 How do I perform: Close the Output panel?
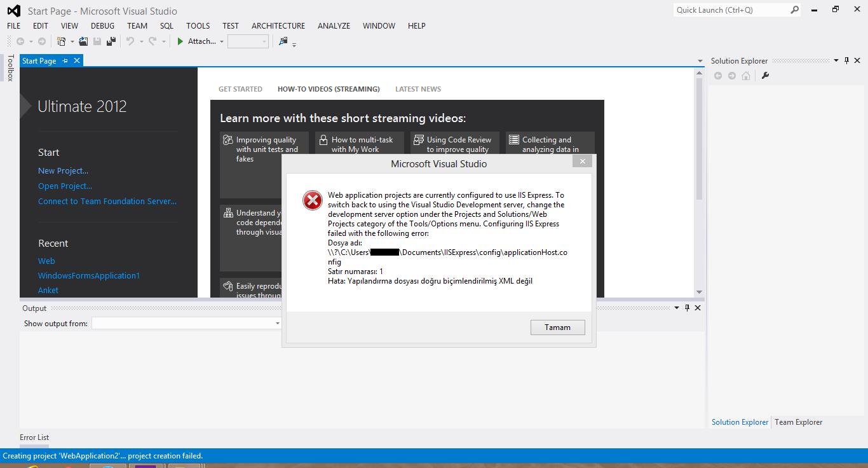point(698,308)
